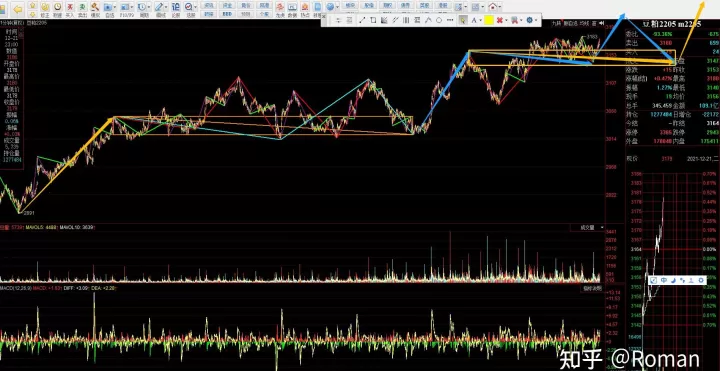Expand the blue gear settings dropdown

535,20
